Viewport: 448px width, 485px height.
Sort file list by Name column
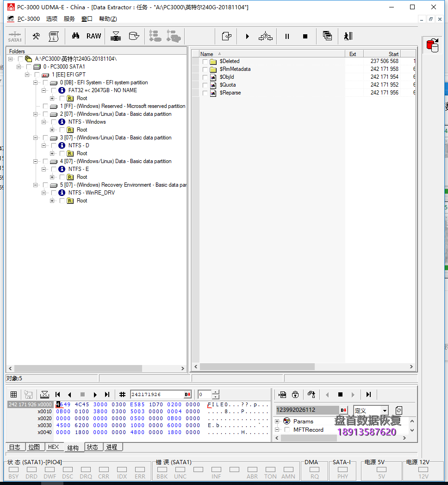[272, 54]
